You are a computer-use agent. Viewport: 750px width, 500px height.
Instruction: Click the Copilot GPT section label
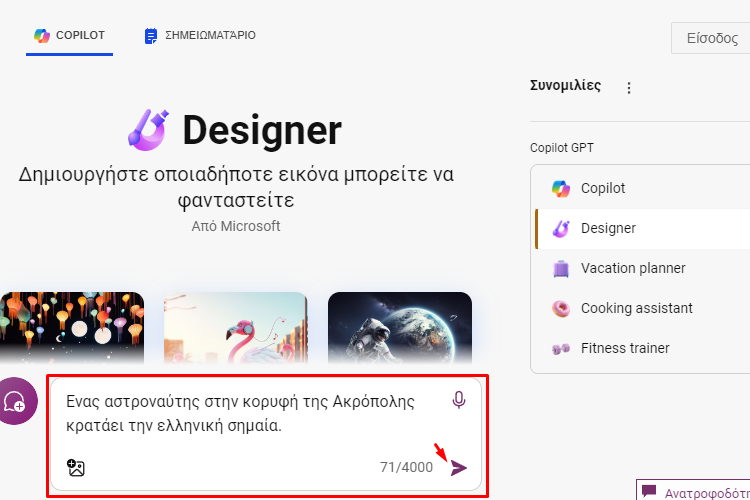pyautogui.click(x=562, y=148)
